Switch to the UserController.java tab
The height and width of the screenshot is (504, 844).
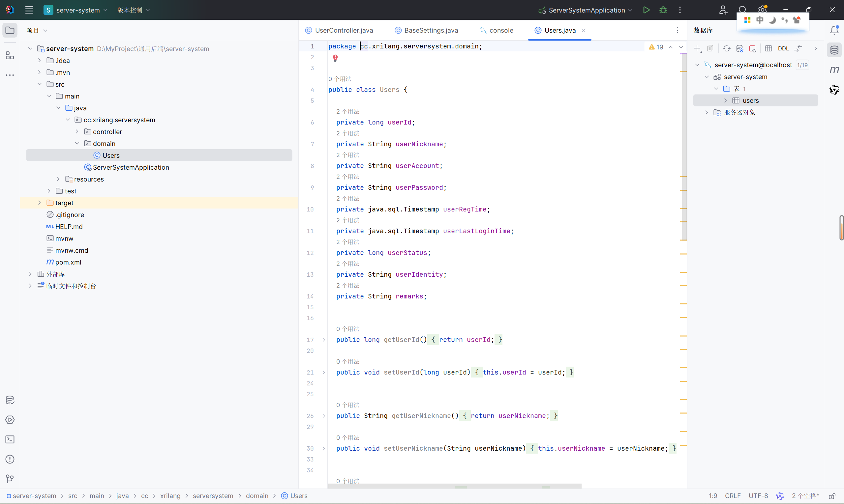[339, 30]
